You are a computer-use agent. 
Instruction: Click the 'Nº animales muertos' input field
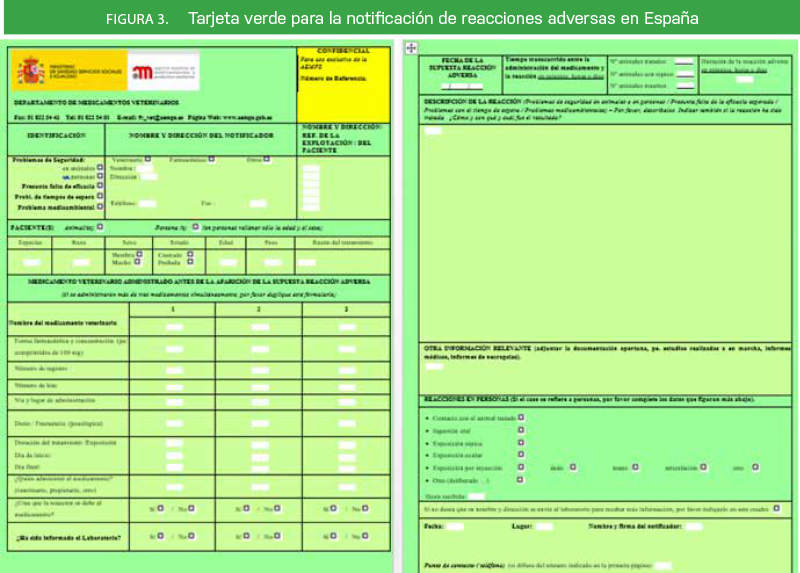coord(684,86)
